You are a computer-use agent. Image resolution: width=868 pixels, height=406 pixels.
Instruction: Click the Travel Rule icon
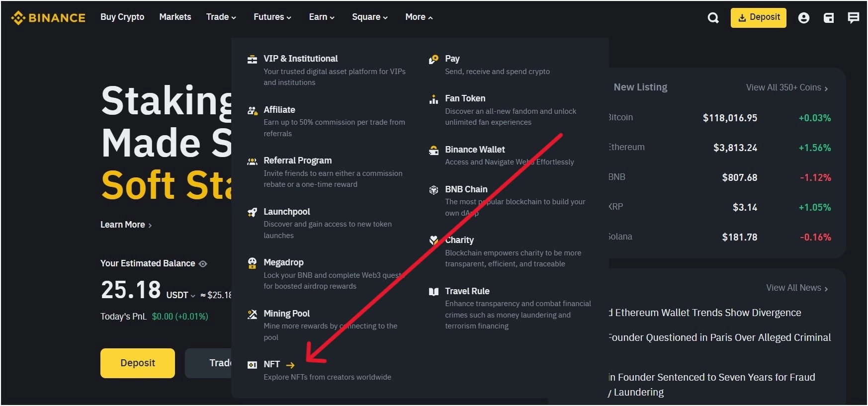pos(434,292)
